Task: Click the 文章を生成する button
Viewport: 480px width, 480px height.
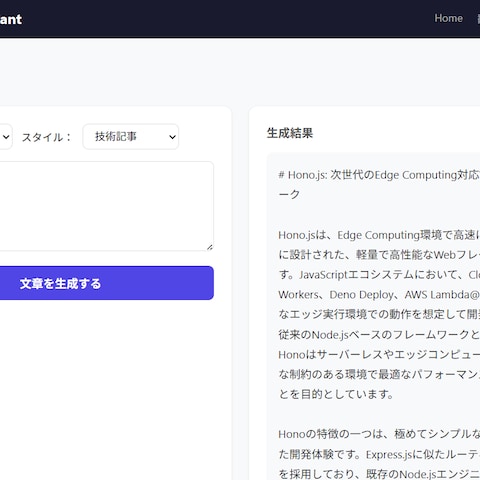Action: [107, 283]
